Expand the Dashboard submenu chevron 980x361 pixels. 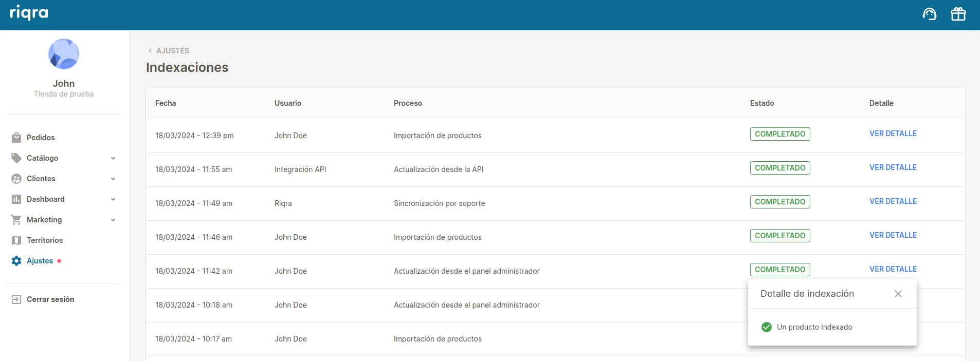(x=113, y=199)
